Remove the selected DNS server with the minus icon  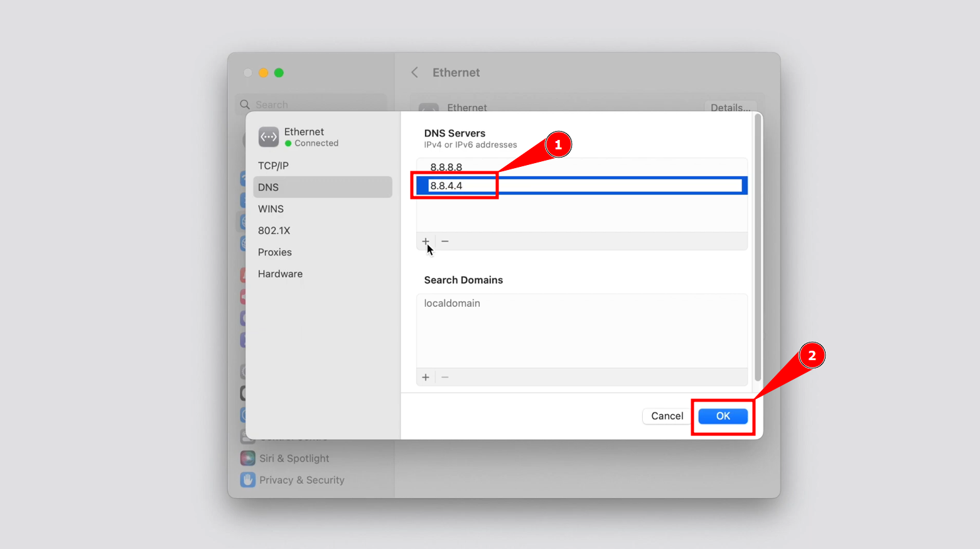(445, 241)
